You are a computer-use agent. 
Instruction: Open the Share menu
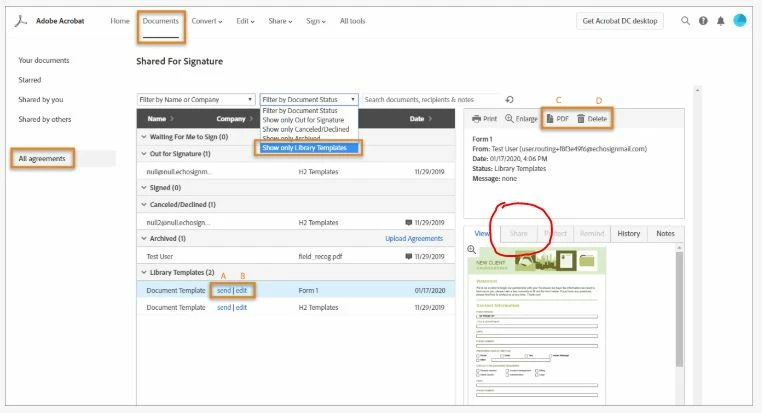point(280,21)
